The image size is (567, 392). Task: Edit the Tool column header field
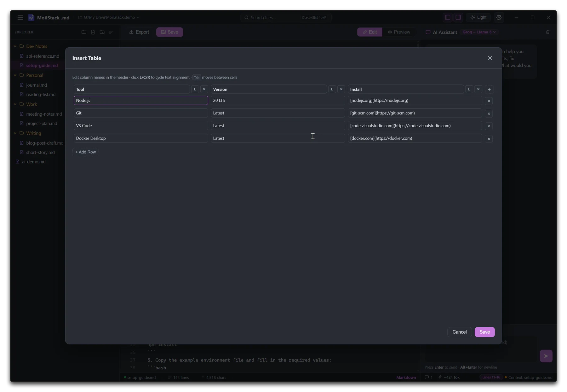132,89
